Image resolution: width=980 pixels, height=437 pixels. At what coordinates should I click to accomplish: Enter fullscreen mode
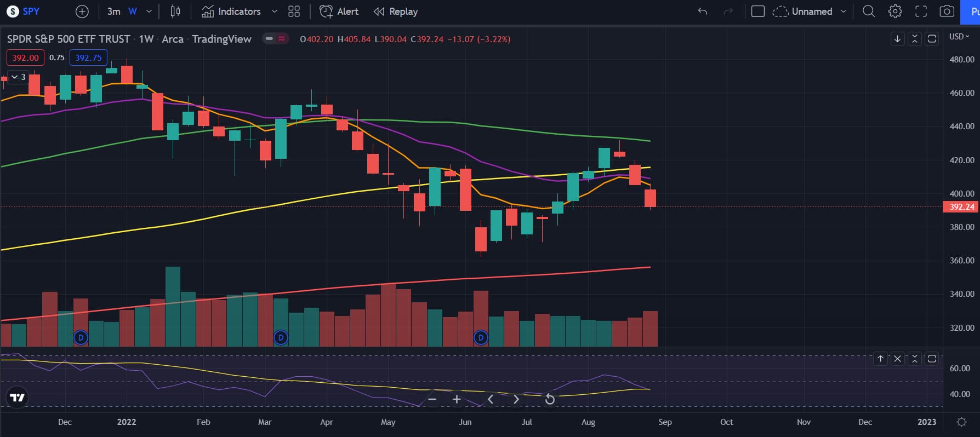(x=921, y=12)
